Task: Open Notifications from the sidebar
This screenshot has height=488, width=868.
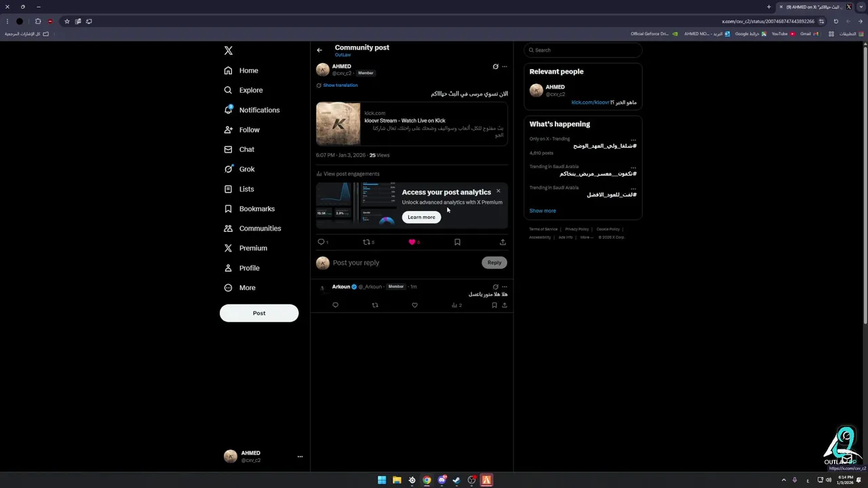Action: [252, 110]
